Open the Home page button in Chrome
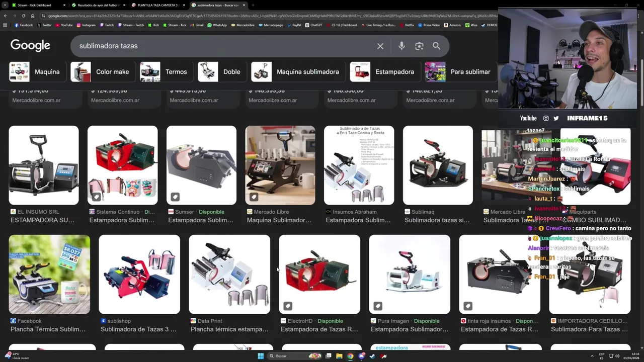 (x=33, y=16)
